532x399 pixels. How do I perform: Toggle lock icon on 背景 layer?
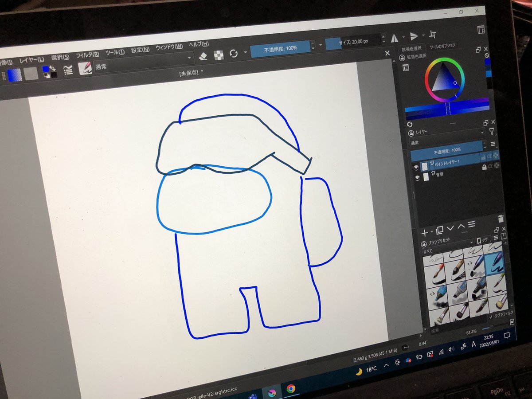point(485,166)
